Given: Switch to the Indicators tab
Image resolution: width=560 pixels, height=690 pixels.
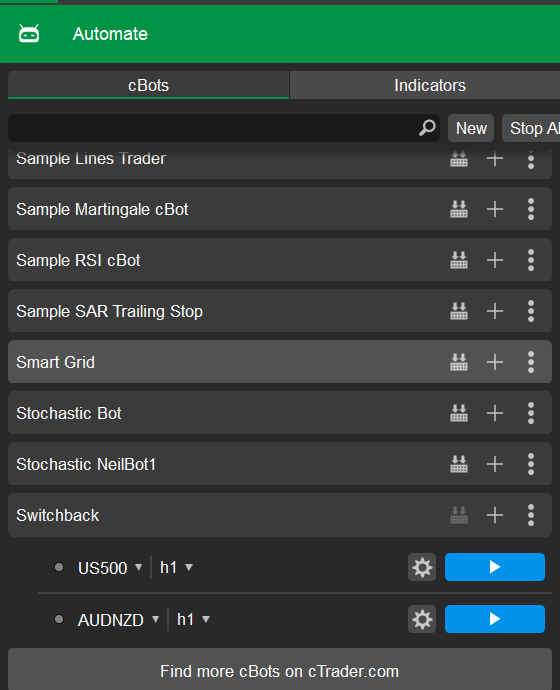Looking at the screenshot, I should coord(429,85).
